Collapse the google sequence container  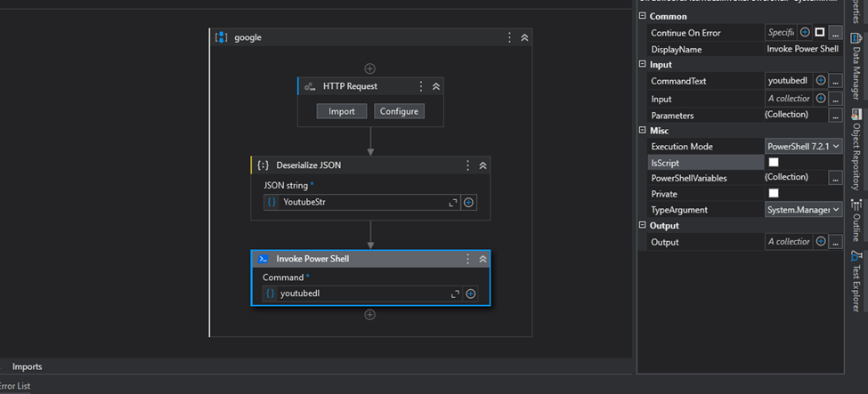click(x=524, y=37)
